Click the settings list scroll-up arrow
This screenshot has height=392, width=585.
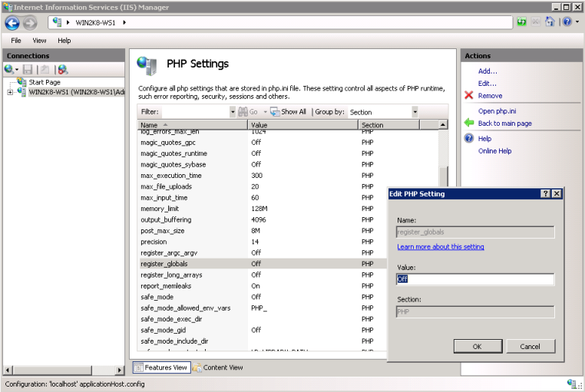tap(443, 124)
